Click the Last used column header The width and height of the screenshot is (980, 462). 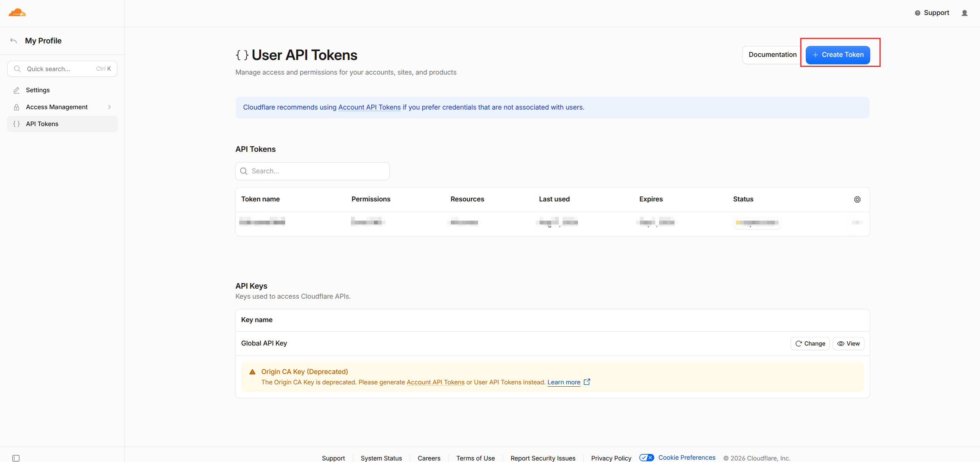(x=554, y=199)
